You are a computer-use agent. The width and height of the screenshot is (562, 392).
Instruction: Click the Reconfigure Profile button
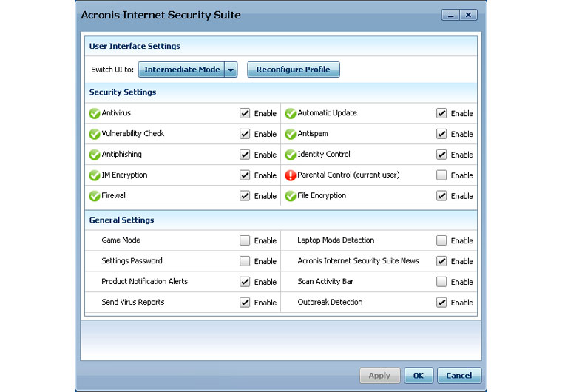293,70
